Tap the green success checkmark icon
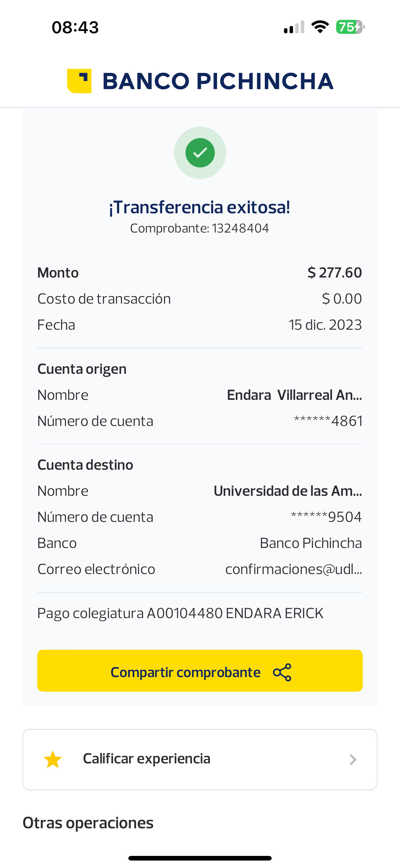The image size is (400, 868). click(x=200, y=153)
